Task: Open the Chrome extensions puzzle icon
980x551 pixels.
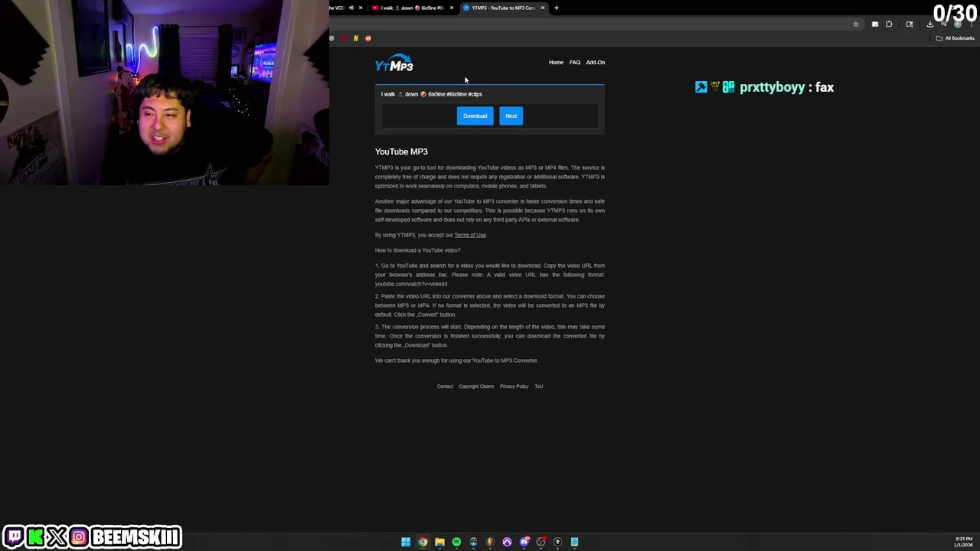Action: pyautogui.click(x=889, y=24)
